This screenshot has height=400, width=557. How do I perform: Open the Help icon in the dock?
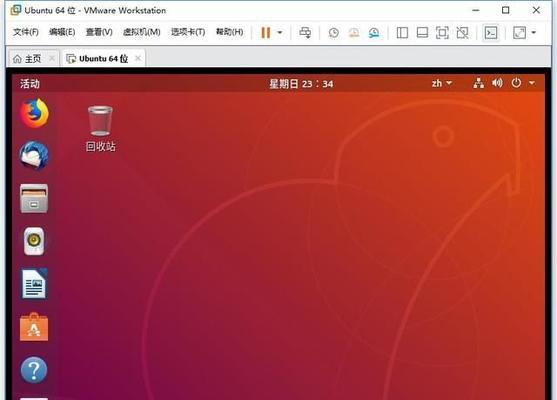tap(34, 370)
